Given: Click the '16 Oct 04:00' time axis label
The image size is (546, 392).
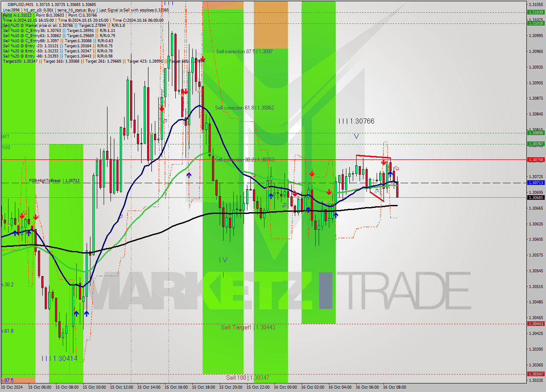Looking at the screenshot, I should coord(340,387).
